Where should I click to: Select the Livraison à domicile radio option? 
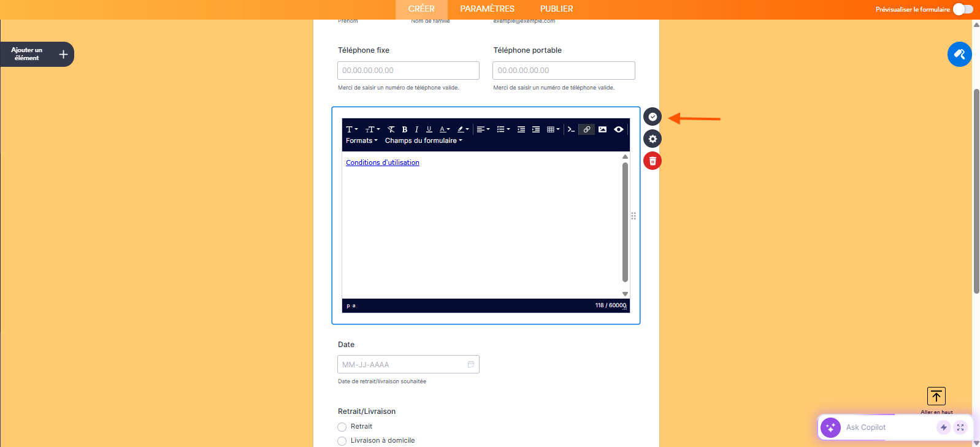[x=342, y=441]
